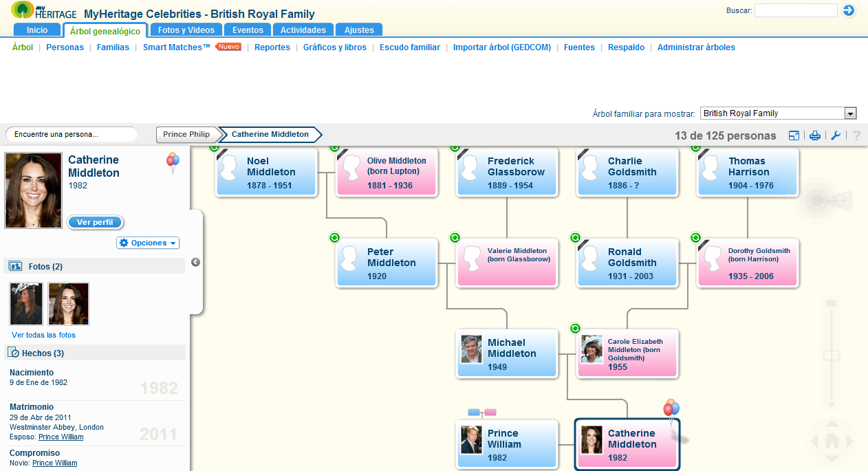
Task: Open Administrar árboles
Action: click(696, 47)
